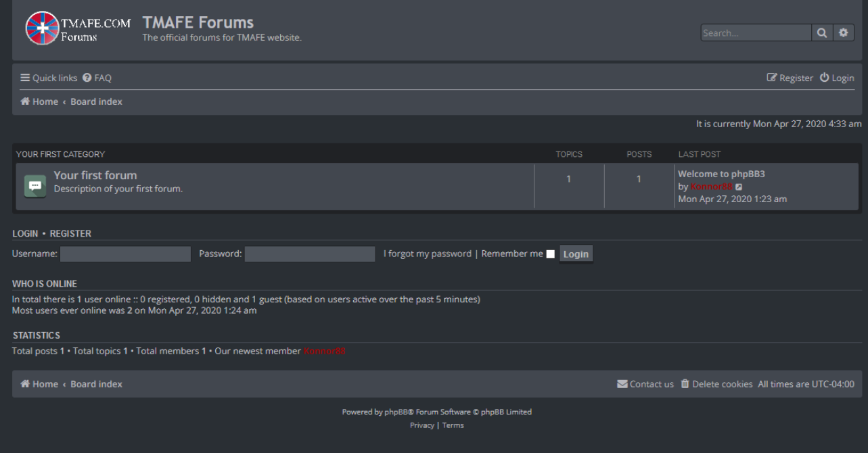The width and height of the screenshot is (868, 453).
Task: Open advanced search gear icon
Action: click(x=843, y=32)
